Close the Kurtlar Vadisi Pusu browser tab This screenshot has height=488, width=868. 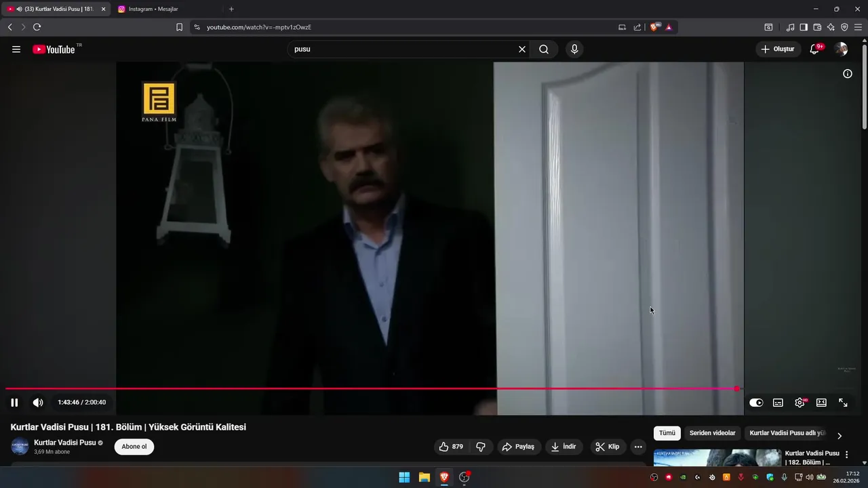pos(104,9)
